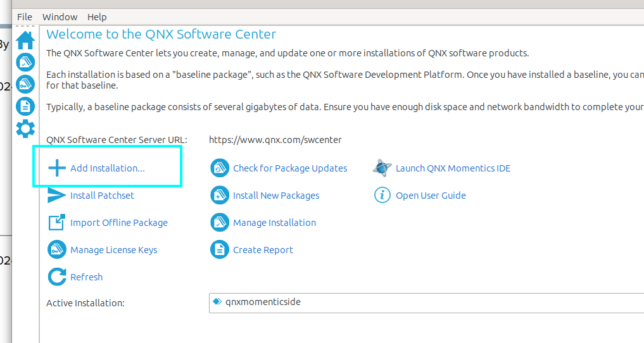Open the Home view in sidebar

[x=25, y=41]
